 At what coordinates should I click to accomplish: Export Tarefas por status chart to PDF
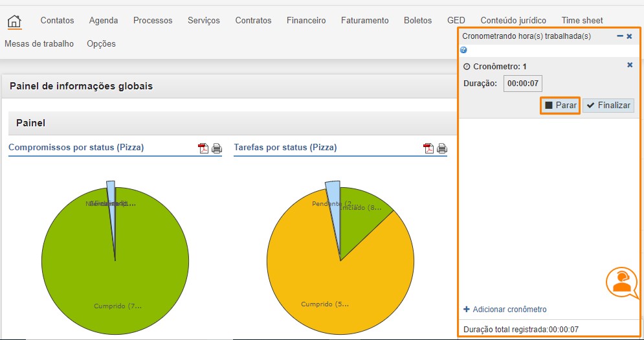[428, 148]
